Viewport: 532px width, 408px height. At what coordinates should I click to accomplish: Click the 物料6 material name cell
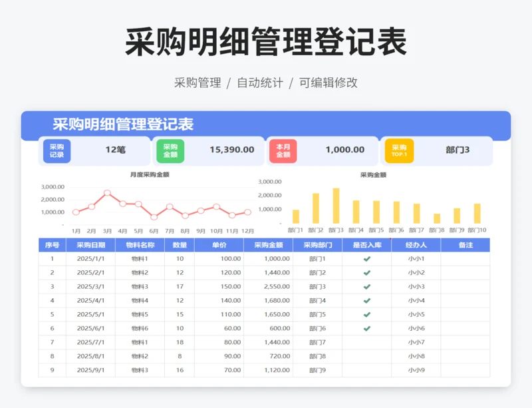tap(140, 329)
